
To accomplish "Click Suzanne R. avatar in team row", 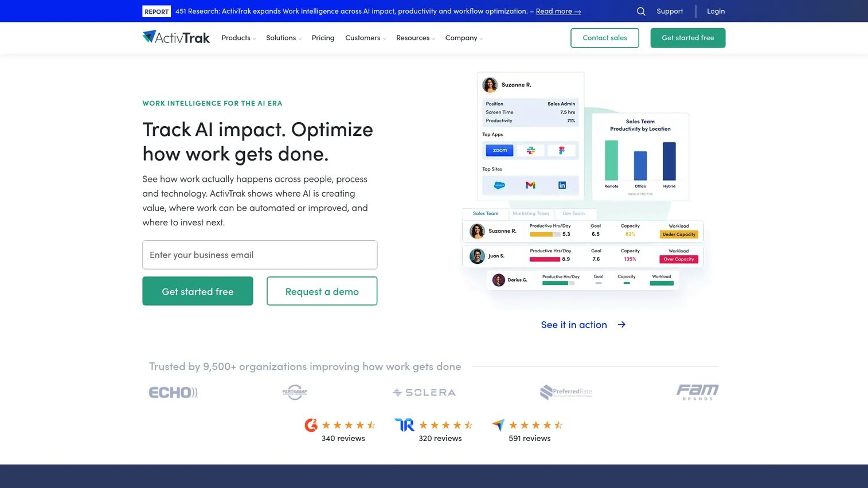I will [477, 231].
